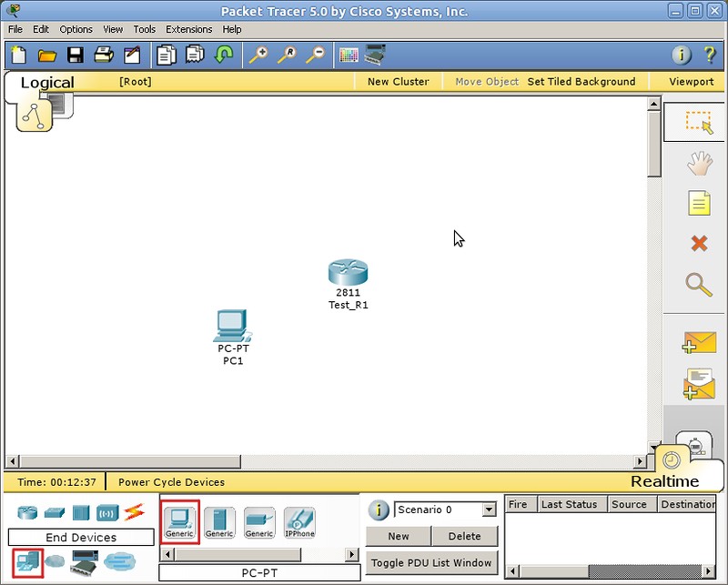Pick Generic printer device

tap(259, 522)
